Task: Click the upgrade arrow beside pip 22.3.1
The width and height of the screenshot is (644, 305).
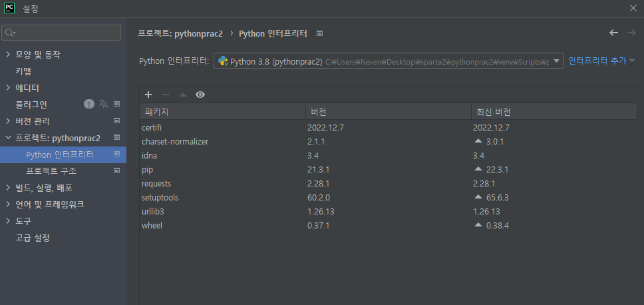Action: click(478, 169)
